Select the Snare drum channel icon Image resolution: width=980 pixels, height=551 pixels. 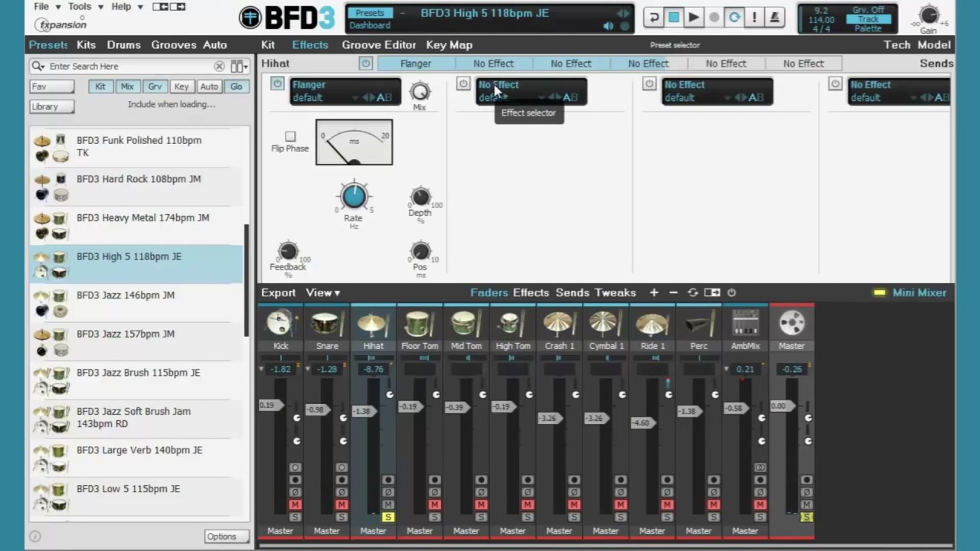pos(327,323)
